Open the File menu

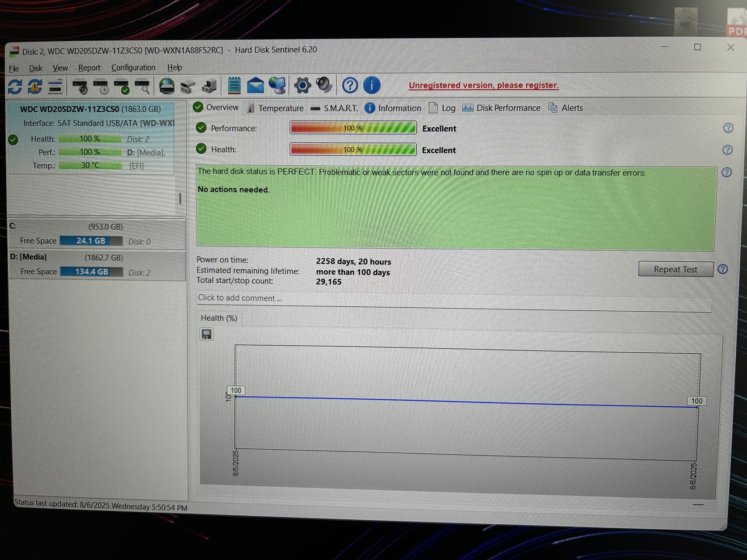(14, 68)
